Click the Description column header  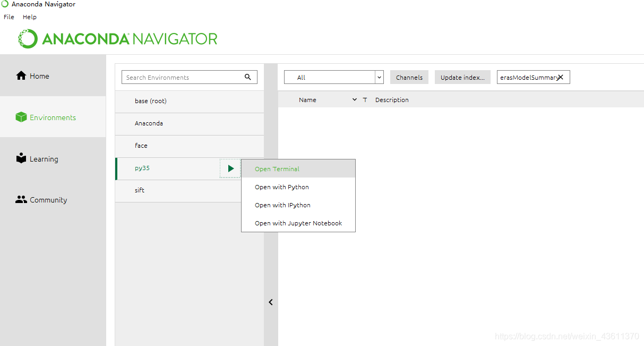pos(392,100)
